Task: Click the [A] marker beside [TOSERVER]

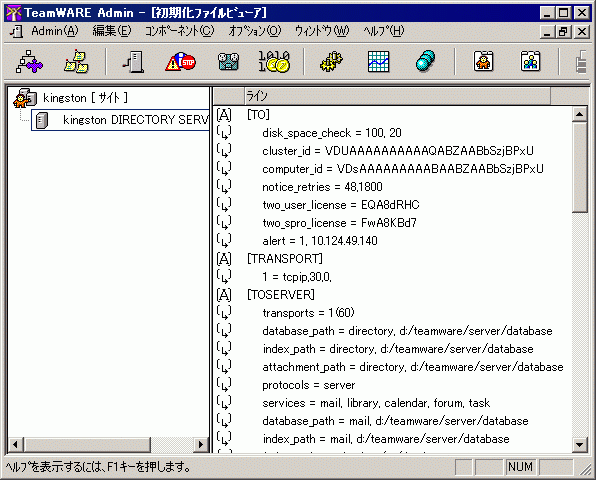Action: tap(224, 295)
